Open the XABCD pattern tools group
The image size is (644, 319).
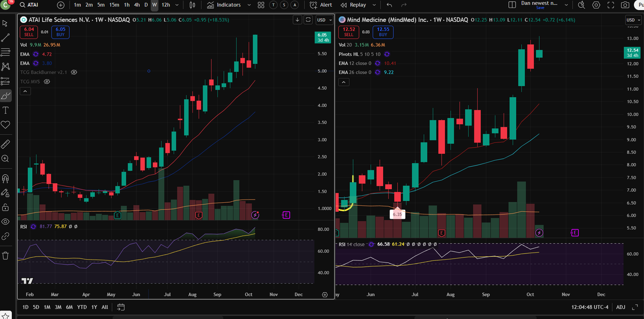coord(5,66)
